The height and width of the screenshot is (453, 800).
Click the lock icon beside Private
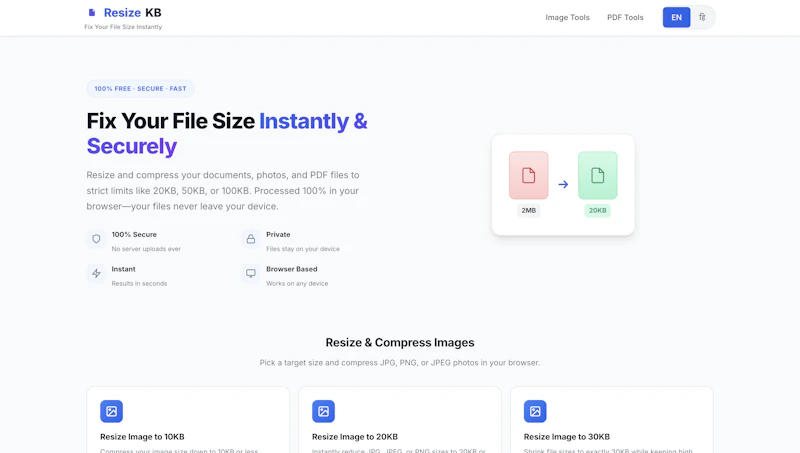(x=251, y=239)
